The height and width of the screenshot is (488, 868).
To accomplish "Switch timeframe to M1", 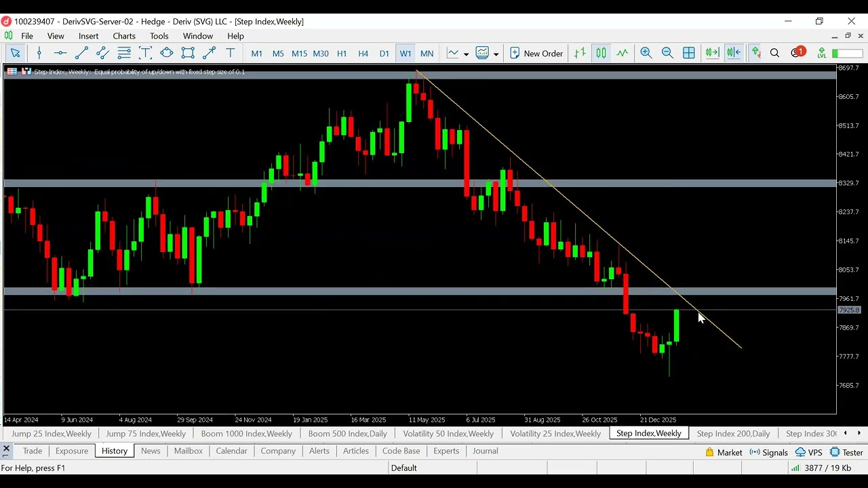I will coord(257,54).
